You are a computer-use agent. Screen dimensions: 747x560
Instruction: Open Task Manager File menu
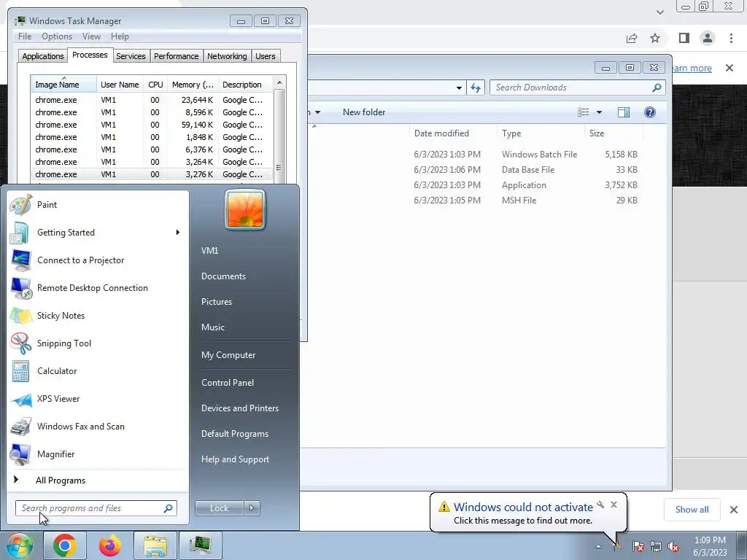(x=25, y=36)
